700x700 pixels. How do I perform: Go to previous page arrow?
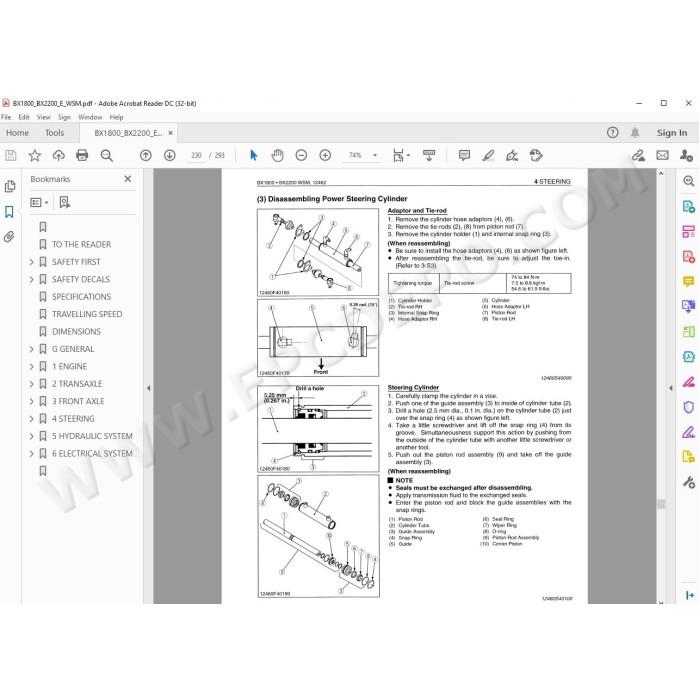146,155
